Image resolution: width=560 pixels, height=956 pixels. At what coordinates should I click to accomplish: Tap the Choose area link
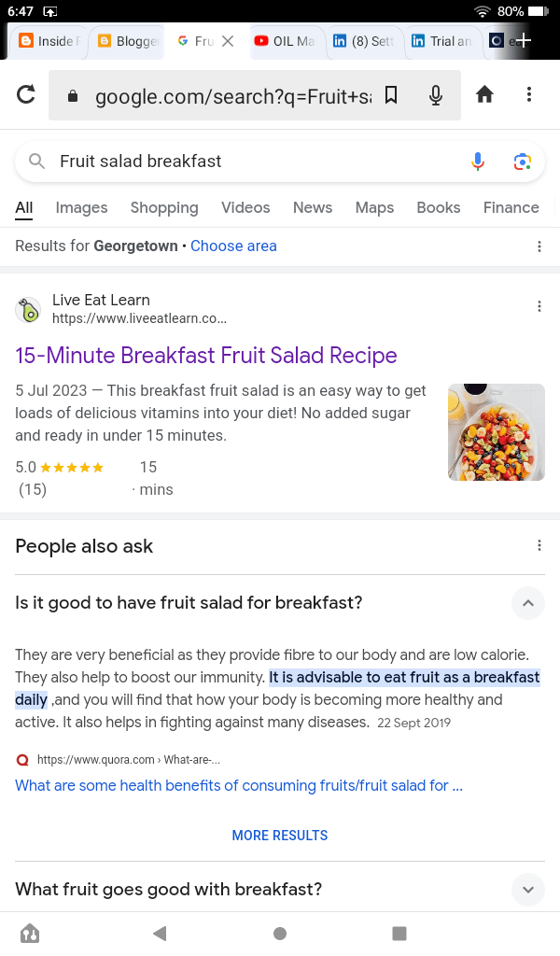click(x=233, y=246)
